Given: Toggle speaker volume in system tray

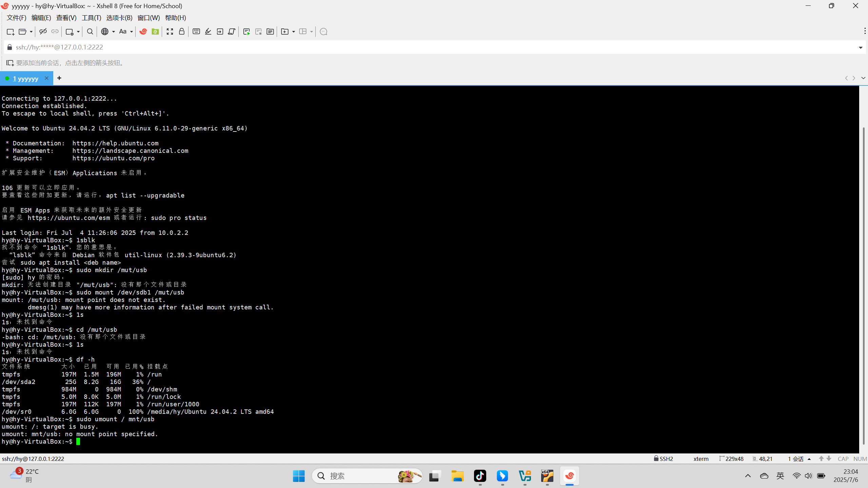Looking at the screenshot, I should [x=808, y=476].
